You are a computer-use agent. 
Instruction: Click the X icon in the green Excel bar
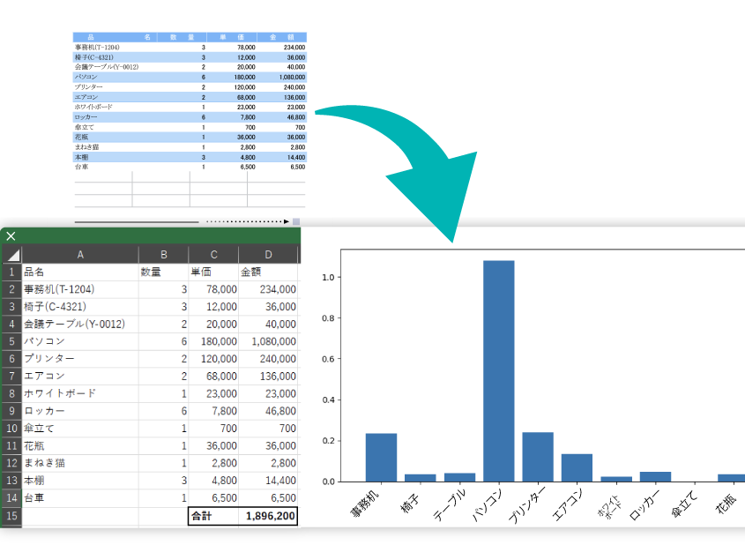[11, 236]
